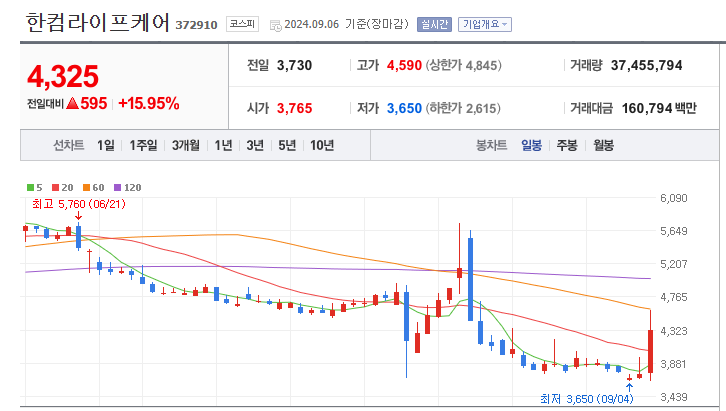The width and height of the screenshot is (726, 411).
Task: Select the 10년 line chart tab
Action: (322, 145)
